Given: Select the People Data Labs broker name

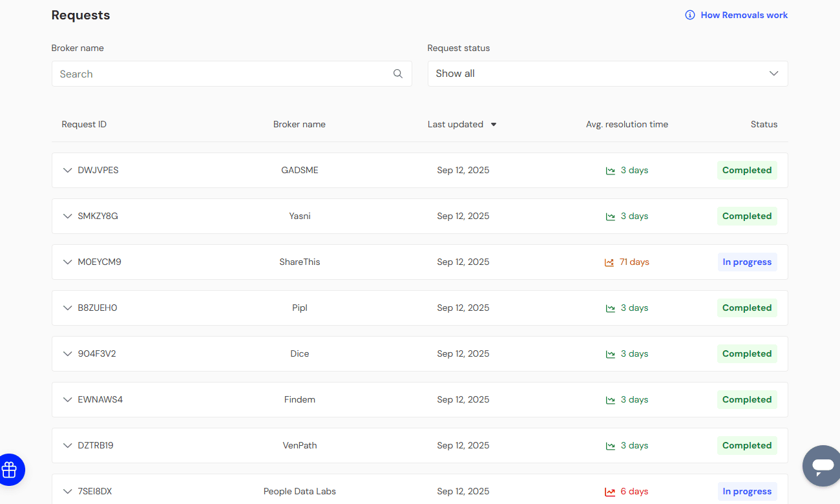Looking at the screenshot, I should (x=300, y=492).
